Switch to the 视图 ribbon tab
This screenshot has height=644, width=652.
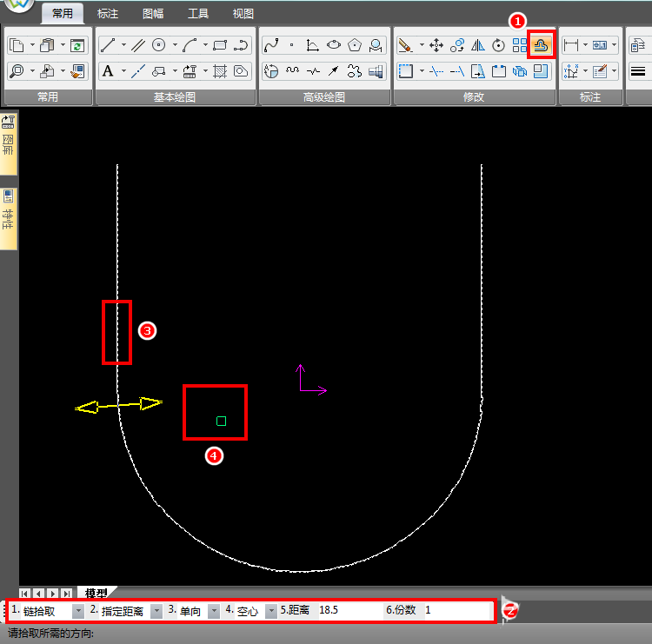(243, 14)
